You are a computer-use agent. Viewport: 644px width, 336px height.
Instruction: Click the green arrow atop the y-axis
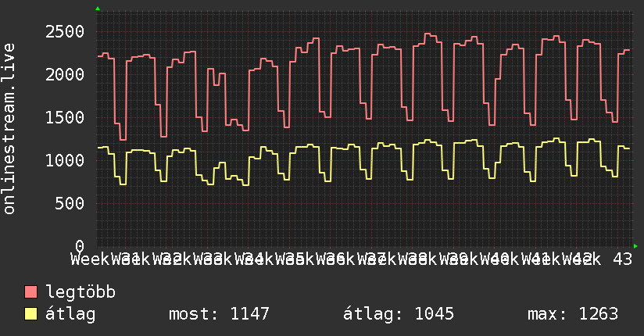pos(98,9)
